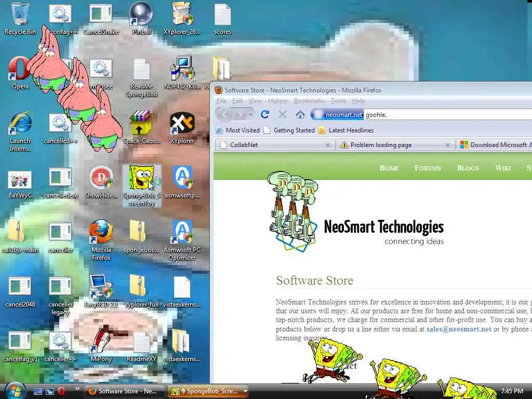
Task: Open the Edit menu in Firefox
Action: click(x=237, y=101)
